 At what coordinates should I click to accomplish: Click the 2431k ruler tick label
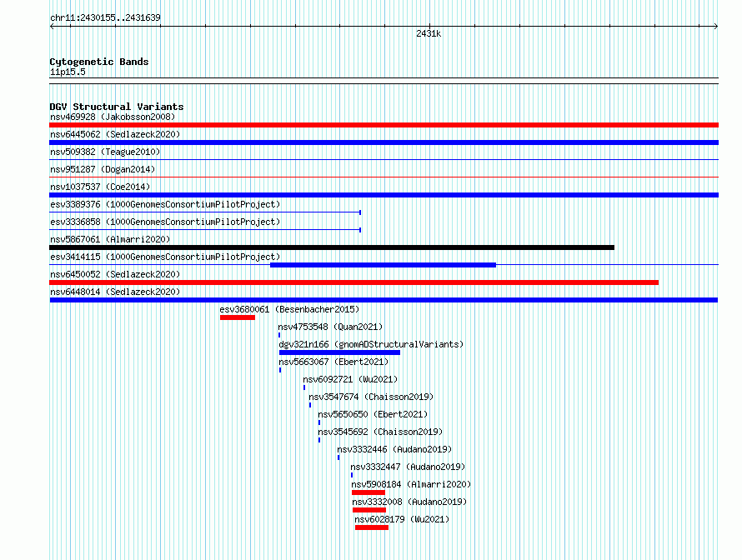tap(429, 33)
